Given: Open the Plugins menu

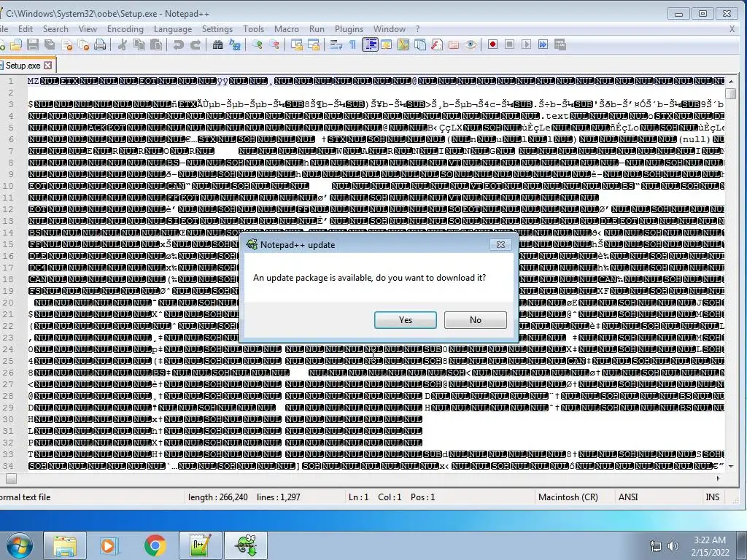Looking at the screenshot, I should coord(349,29).
